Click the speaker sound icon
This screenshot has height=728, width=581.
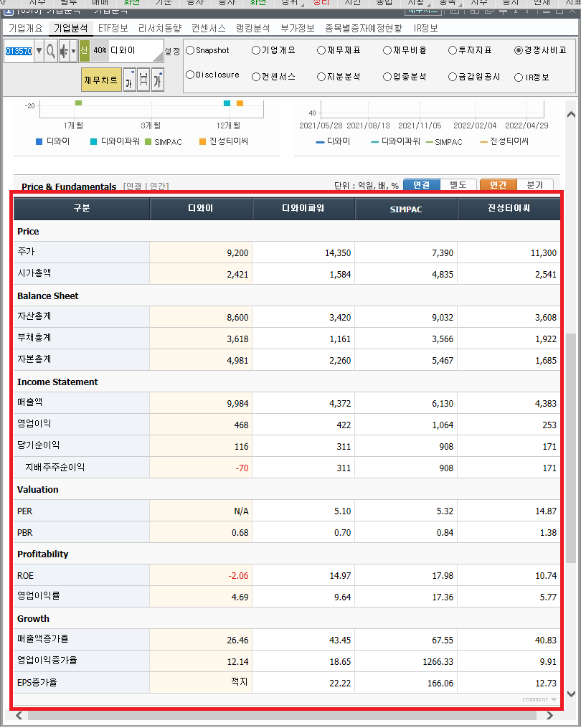[x=64, y=51]
